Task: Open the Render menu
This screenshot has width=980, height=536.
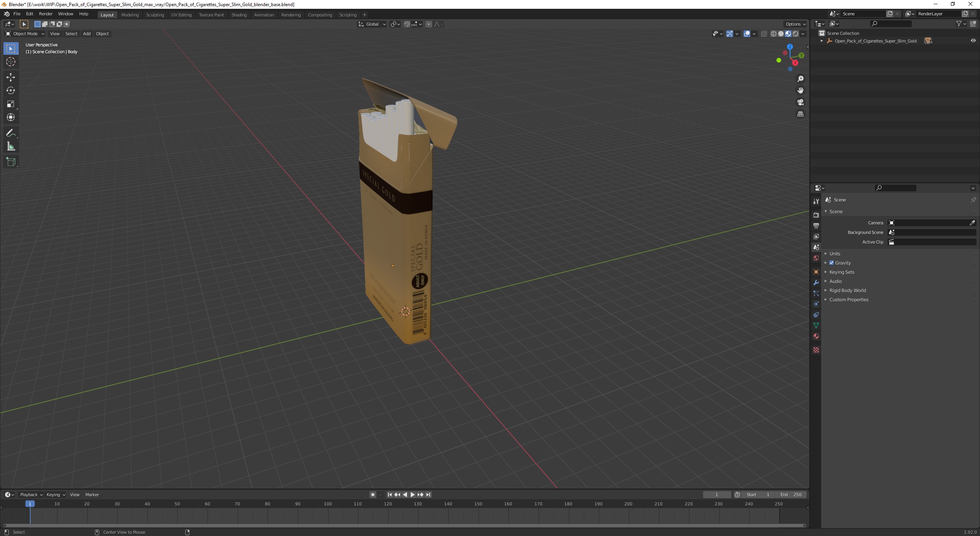Action: click(46, 14)
